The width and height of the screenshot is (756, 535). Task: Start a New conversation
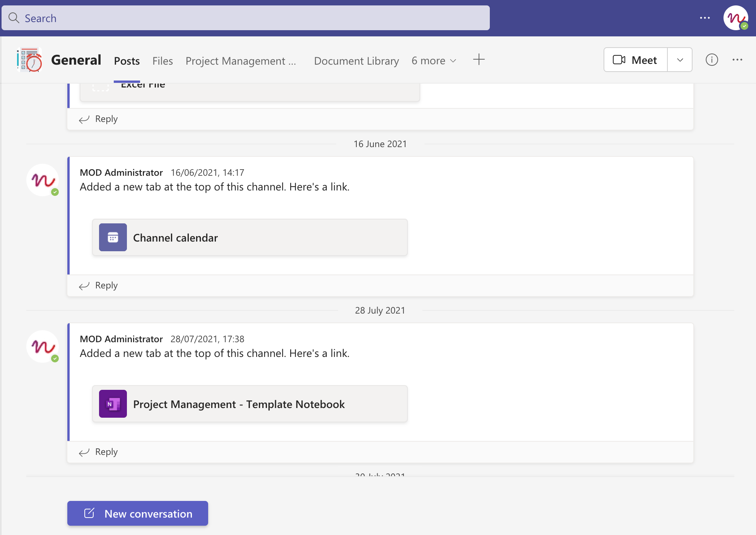[138, 513]
